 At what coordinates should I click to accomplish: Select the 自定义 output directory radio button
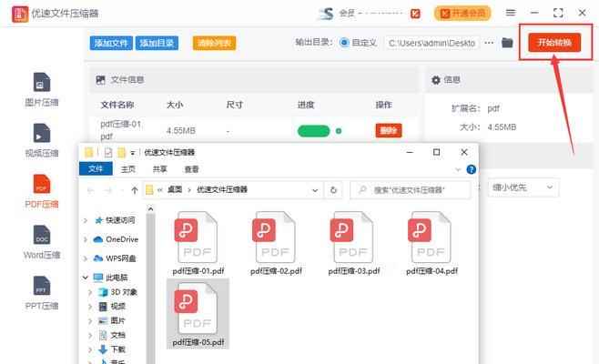344,43
